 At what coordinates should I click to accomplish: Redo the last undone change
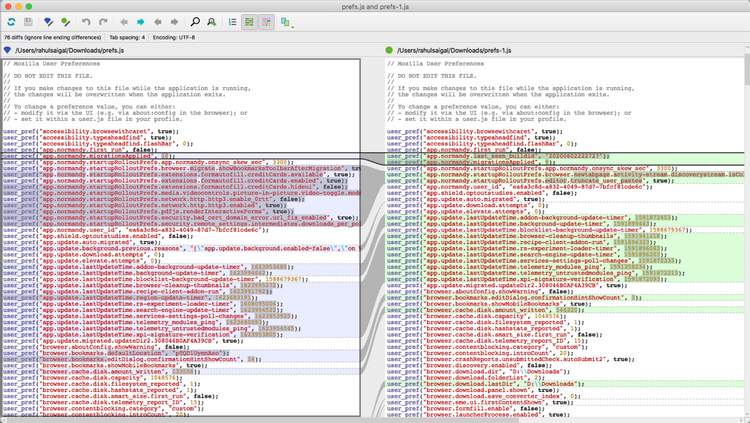pos(105,21)
